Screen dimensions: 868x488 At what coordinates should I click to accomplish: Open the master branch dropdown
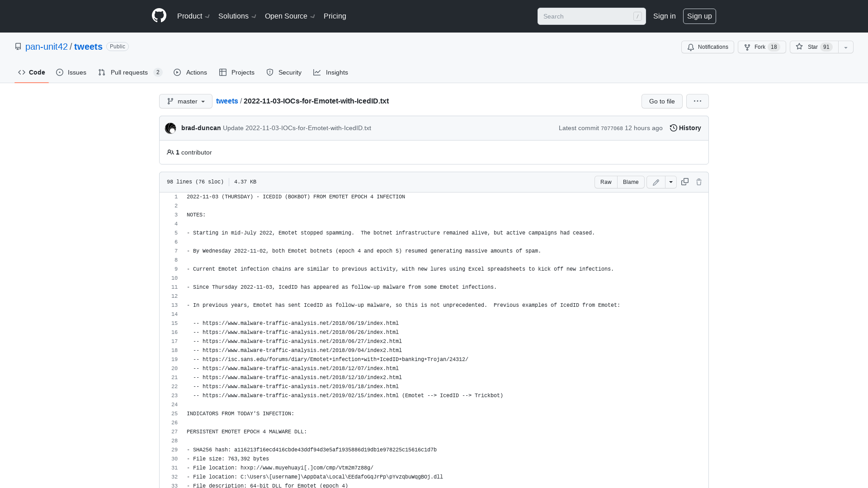point(185,101)
